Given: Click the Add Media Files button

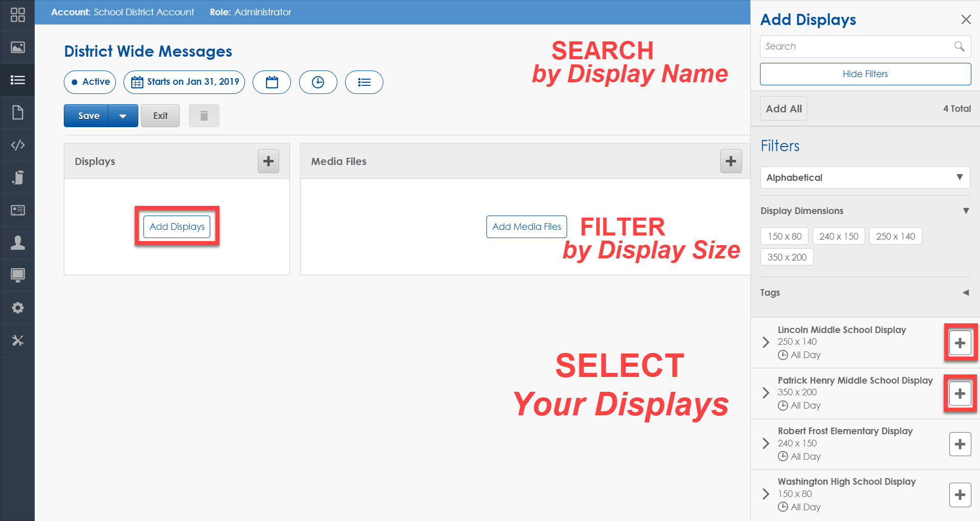Looking at the screenshot, I should click(x=526, y=226).
